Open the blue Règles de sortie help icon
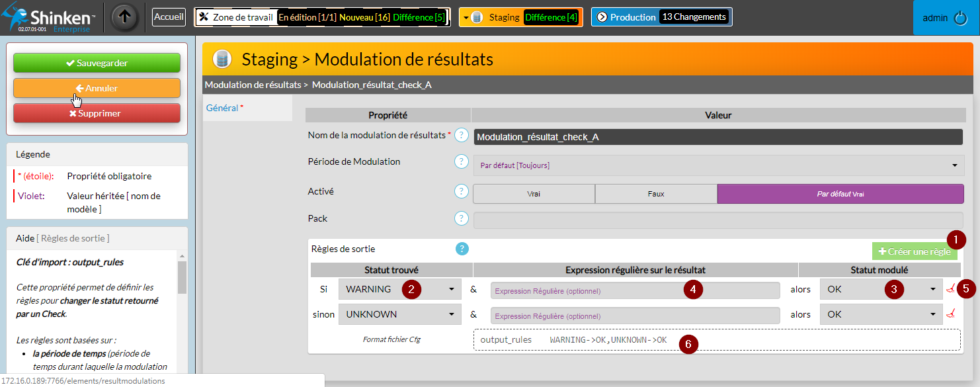This screenshot has width=980, height=387. click(462, 249)
